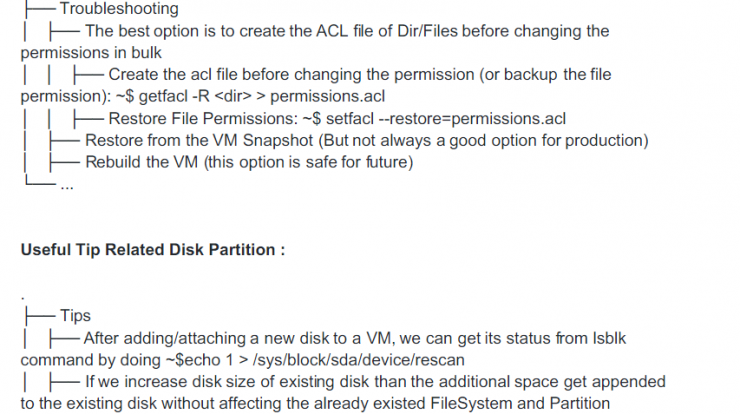Click the ellipsis tree end item
The image size is (740, 414).
coord(67,187)
